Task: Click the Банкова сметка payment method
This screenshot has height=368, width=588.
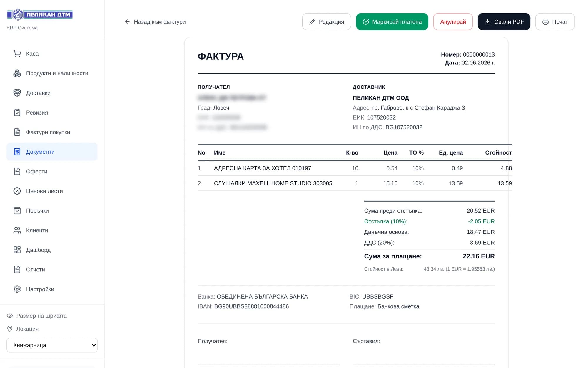Action: pyautogui.click(x=398, y=306)
